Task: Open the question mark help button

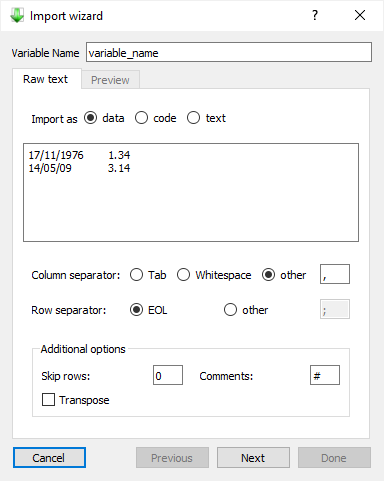Action: 315,15
